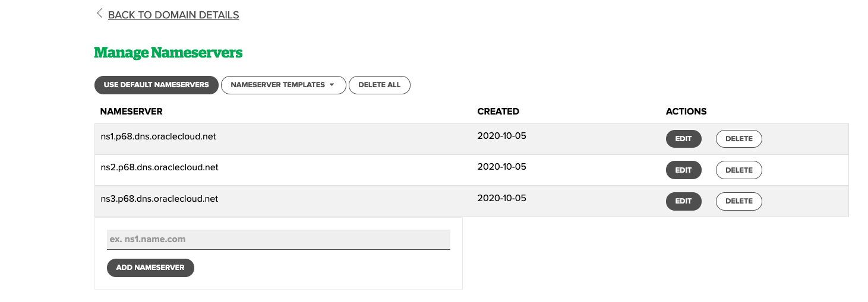This screenshot has height=302, width=868.
Task: Click the Created column header
Action: (498, 112)
